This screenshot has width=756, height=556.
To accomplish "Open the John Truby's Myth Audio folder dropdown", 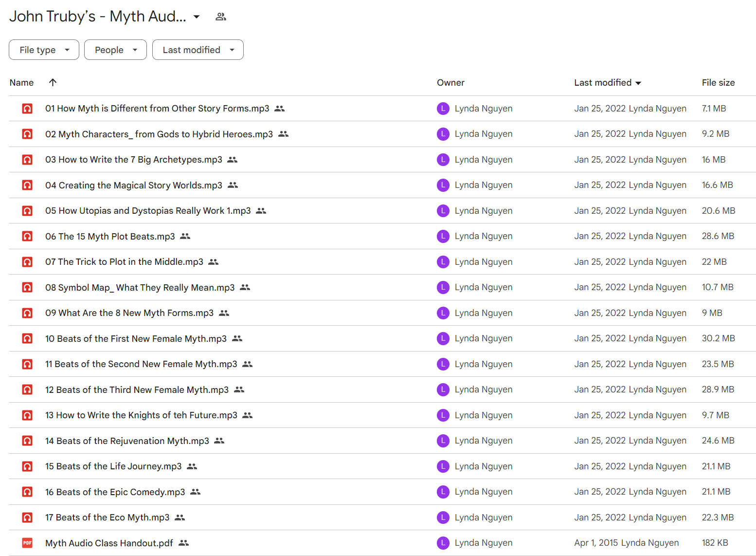I will pyautogui.click(x=197, y=17).
